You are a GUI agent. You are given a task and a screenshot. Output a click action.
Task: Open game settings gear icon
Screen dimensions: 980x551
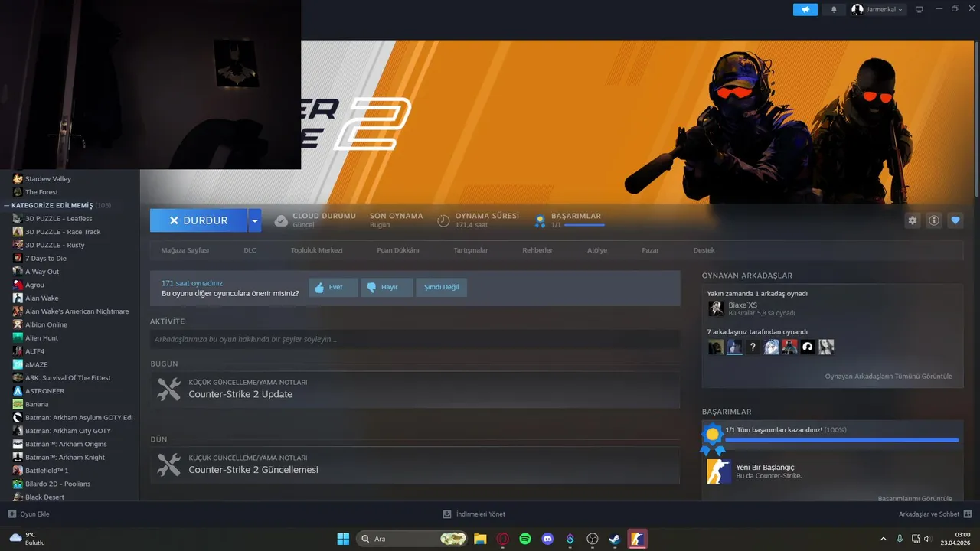[913, 220]
